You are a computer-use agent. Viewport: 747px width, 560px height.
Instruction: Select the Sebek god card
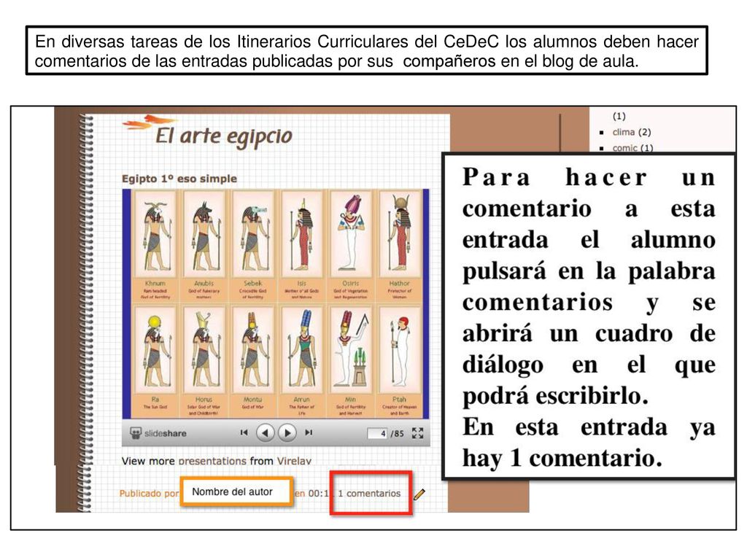253,246
